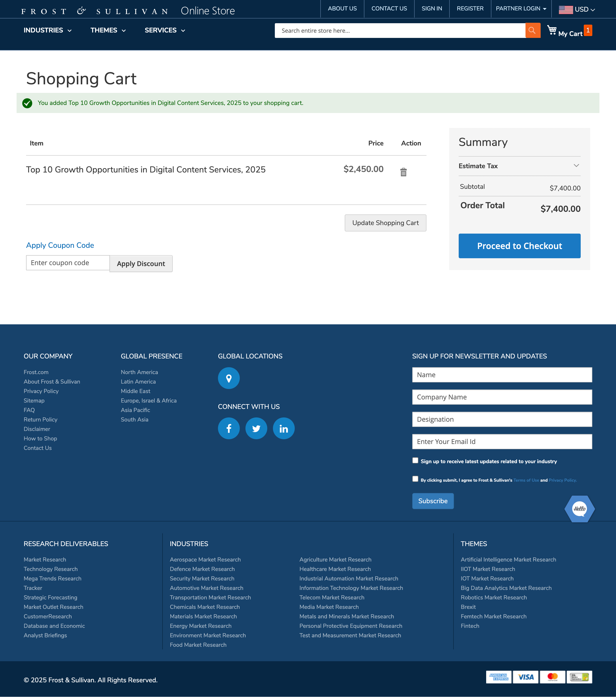Open the search with the magnifier icon
The image size is (616, 697).
tap(532, 30)
